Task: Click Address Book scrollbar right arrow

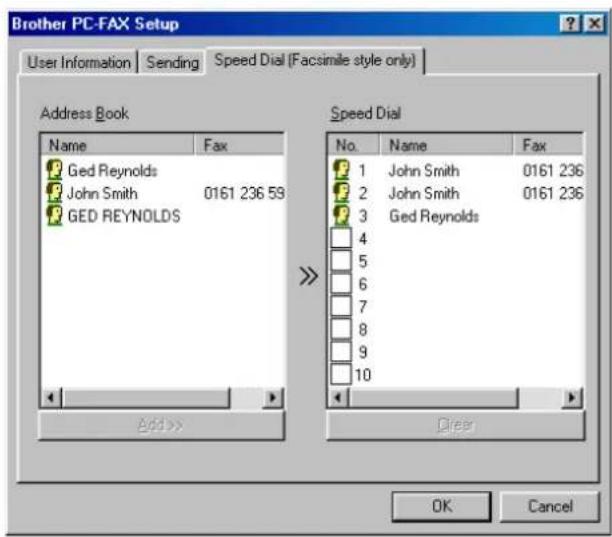Action: point(272,398)
